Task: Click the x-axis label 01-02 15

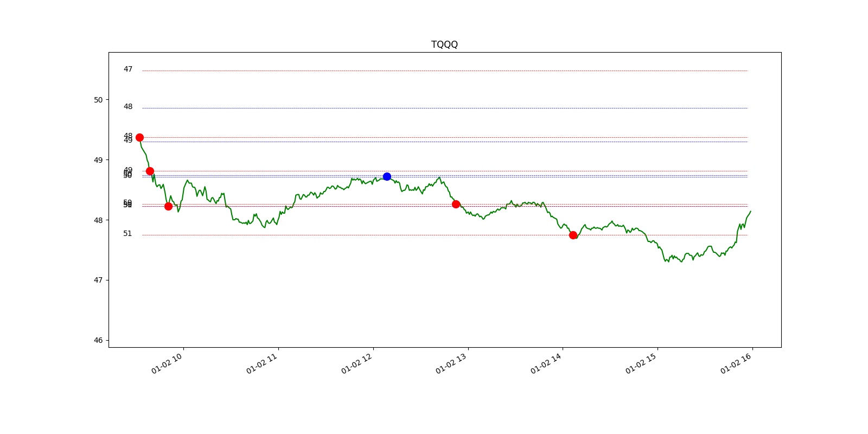Action: pos(641,363)
